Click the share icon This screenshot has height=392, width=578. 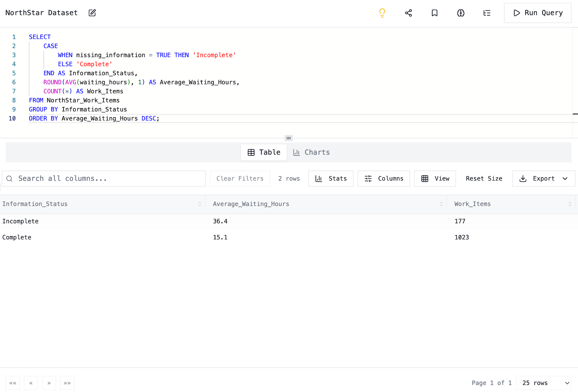408,13
